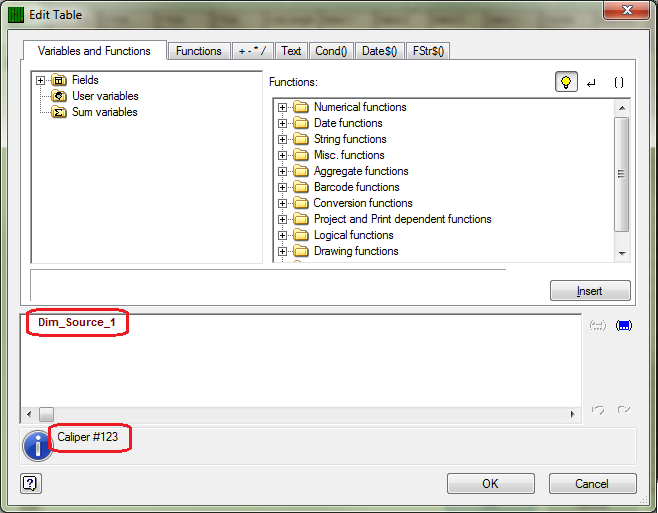Switch to the FStr$() tab

point(428,51)
